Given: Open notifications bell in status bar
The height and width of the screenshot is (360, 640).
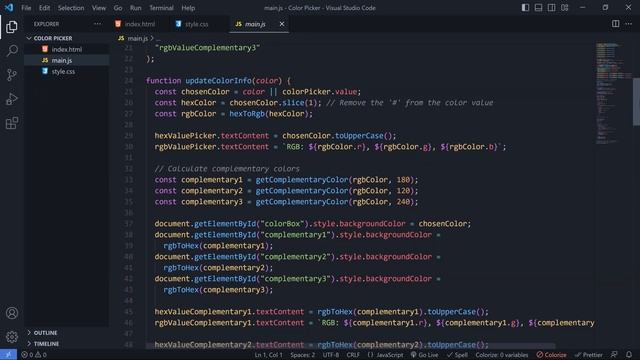Looking at the screenshot, I should 629,355.
